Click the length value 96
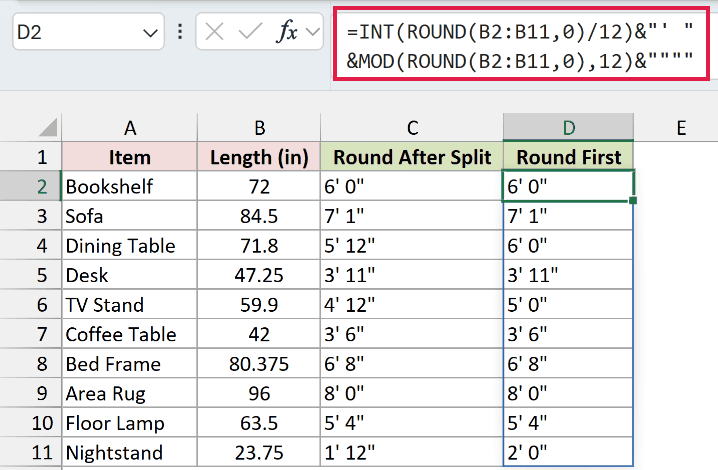Viewport: 718px width, 470px height. (x=259, y=393)
